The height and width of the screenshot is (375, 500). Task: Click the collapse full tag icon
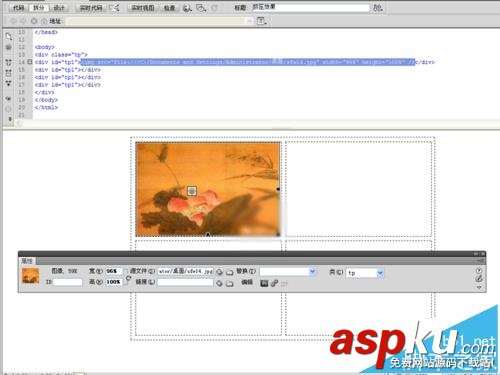(x=9, y=62)
